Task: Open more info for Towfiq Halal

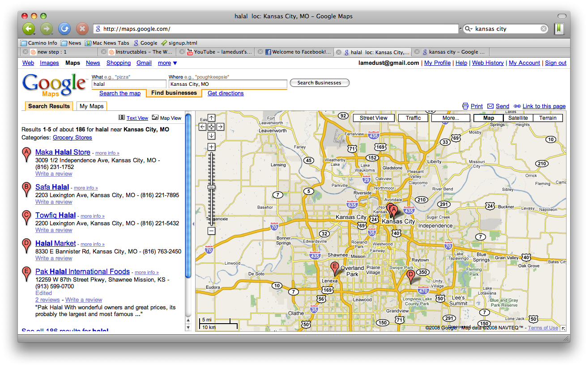Action: point(93,216)
